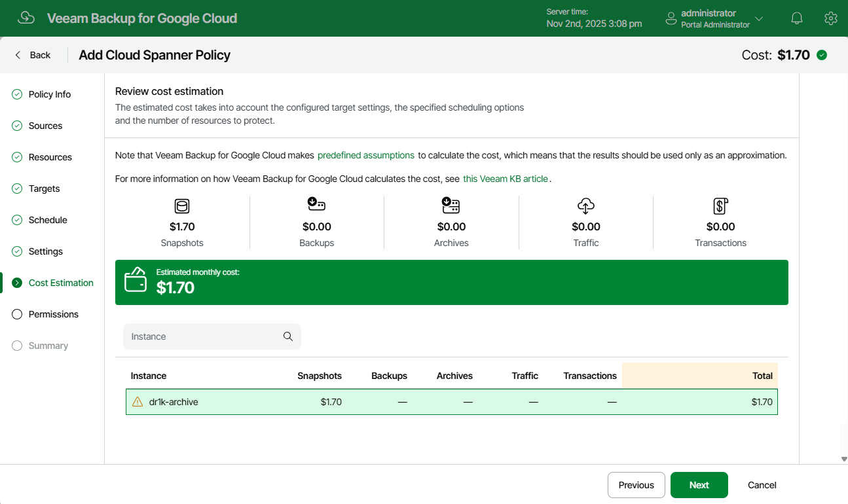Click the Schedule completed check icon
Viewport: 848px width, 504px height.
(x=17, y=220)
